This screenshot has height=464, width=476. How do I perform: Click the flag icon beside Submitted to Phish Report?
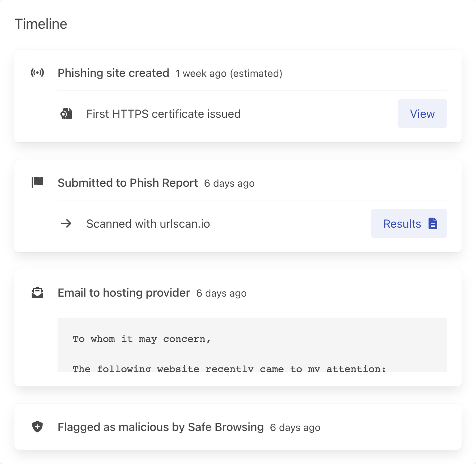[x=37, y=182]
